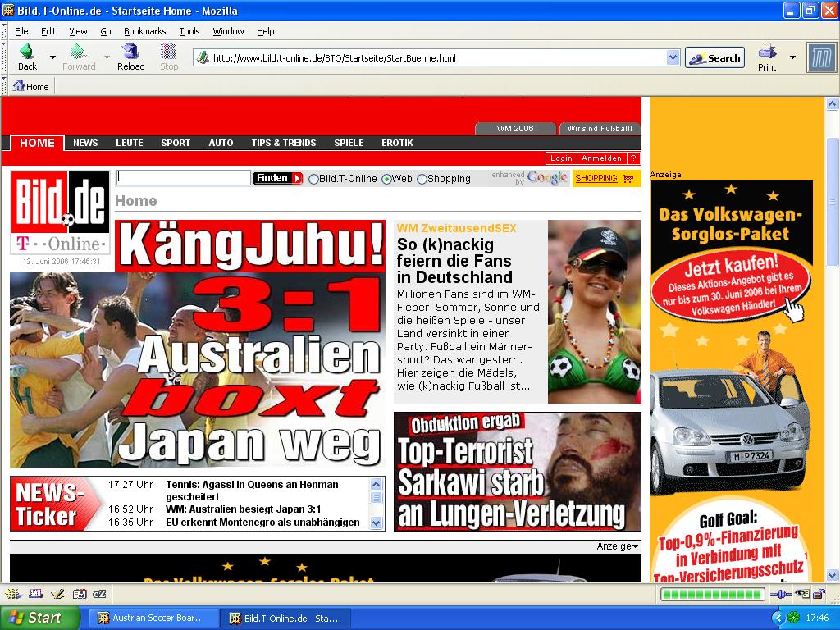This screenshot has width=840, height=630.
Task: Open the WM 2006 tab
Action: (x=515, y=129)
